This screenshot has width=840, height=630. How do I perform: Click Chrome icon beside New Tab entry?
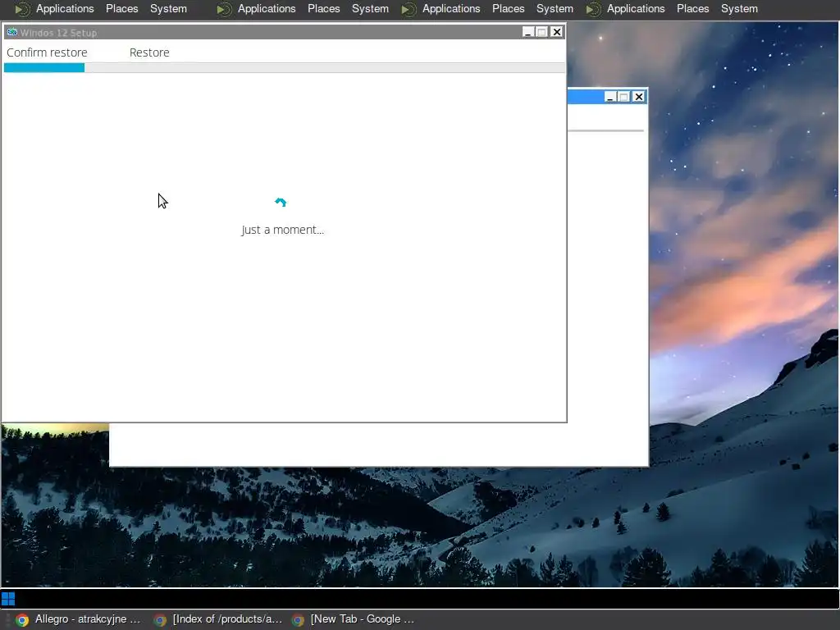(298, 620)
